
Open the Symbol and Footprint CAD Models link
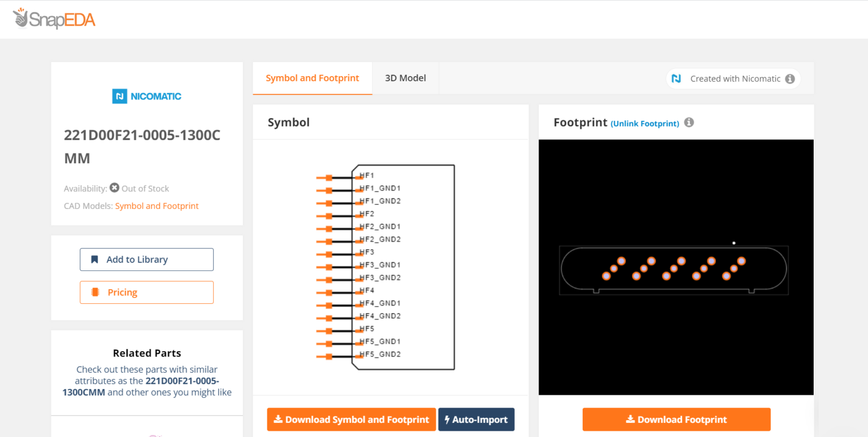click(157, 206)
